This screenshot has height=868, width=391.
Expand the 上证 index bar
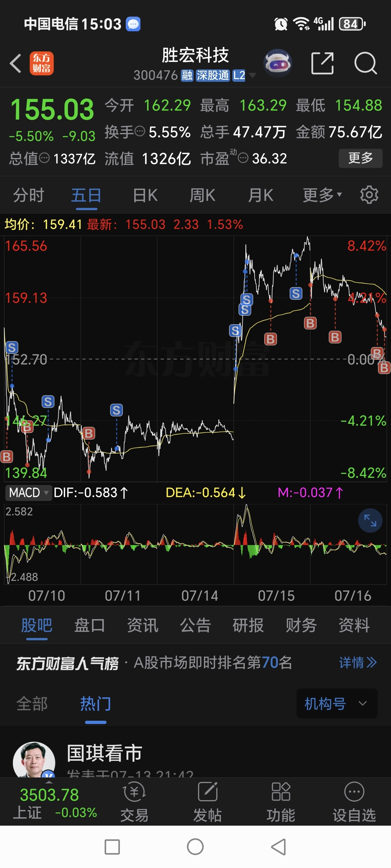coord(49,783)
